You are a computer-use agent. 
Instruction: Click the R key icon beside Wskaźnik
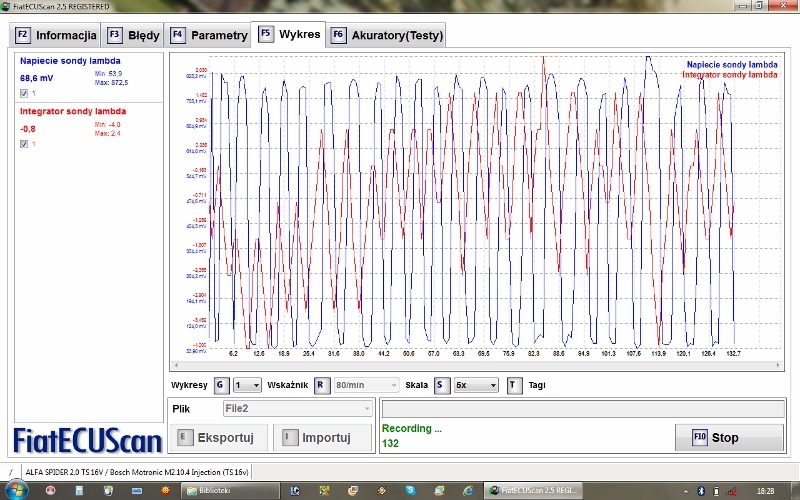(321, 385)
